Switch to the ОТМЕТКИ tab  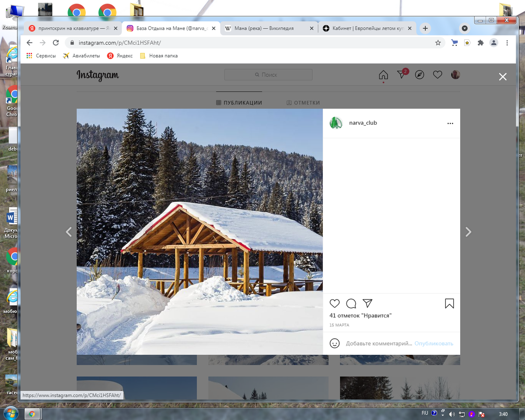(x=303, y=103)
